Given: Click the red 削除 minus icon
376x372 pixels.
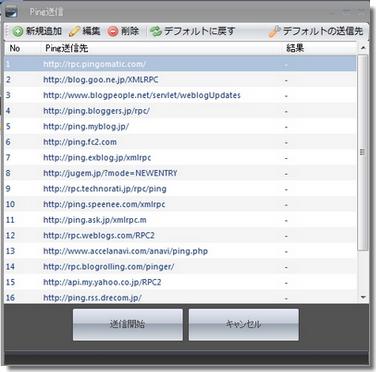Looking at the screenshot, I should tap(113, 32).
